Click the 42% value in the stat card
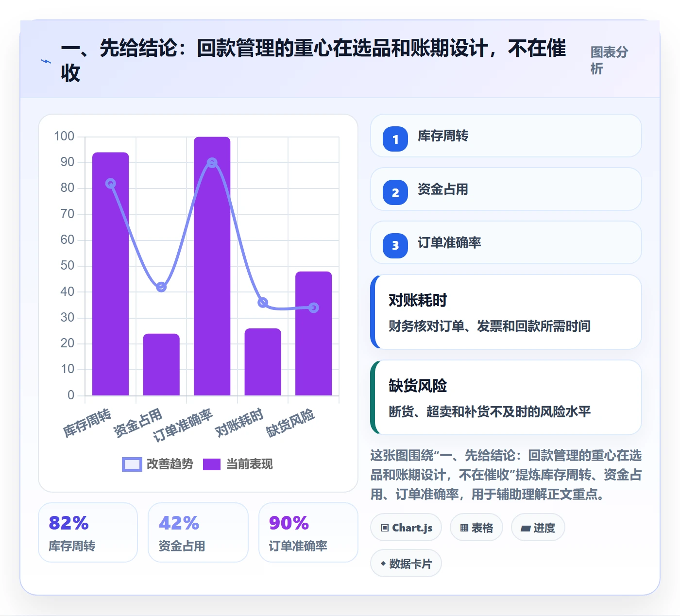Viewport: 680px width, 616px height. coord(179,523)
